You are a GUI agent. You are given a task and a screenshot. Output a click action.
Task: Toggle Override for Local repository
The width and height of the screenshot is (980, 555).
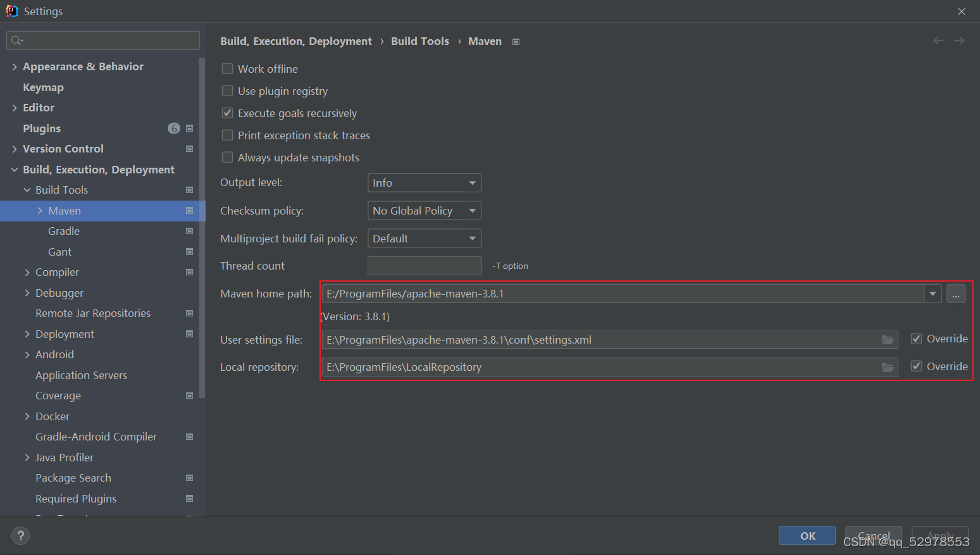pyautogui.click(x=916, y=366)
